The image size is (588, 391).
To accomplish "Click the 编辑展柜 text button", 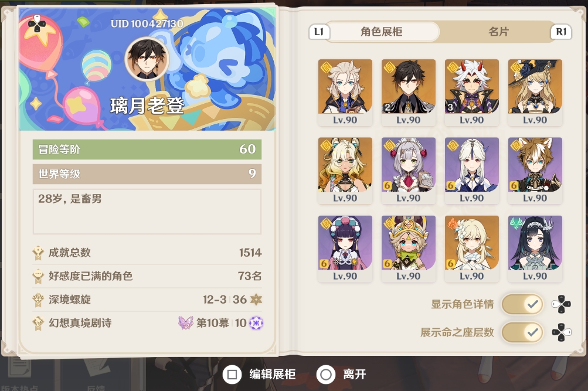I will 273,374.
